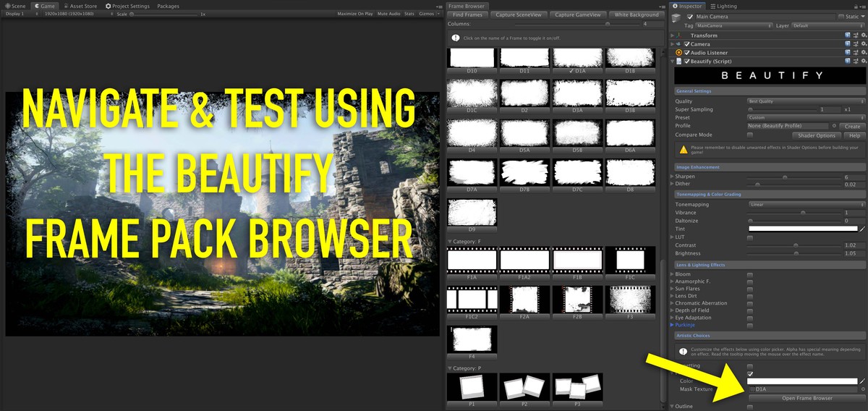The image size is (868, 411).
Task: Adjust the Brightness slider
Action: (793, 253)
